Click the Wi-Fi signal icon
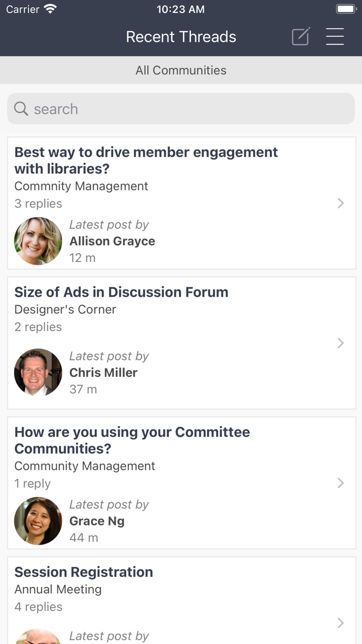 coord(49,8)
